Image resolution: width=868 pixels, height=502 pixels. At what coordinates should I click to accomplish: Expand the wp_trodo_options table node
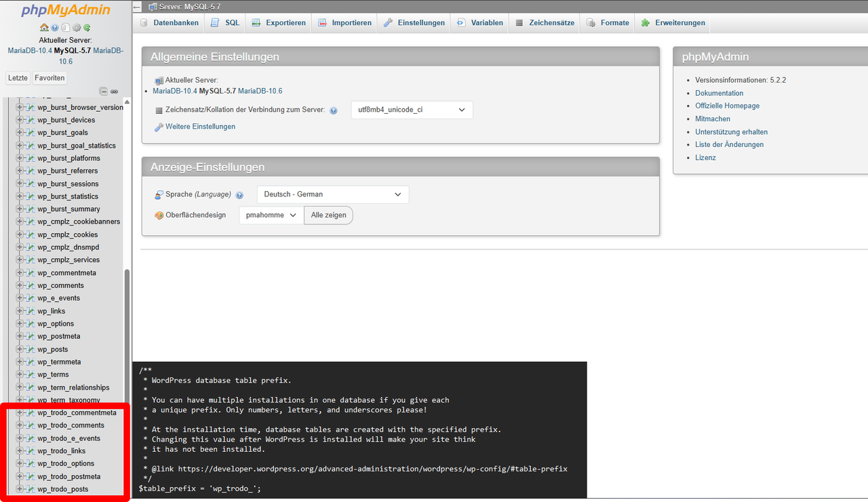click(x=20, y=464)
